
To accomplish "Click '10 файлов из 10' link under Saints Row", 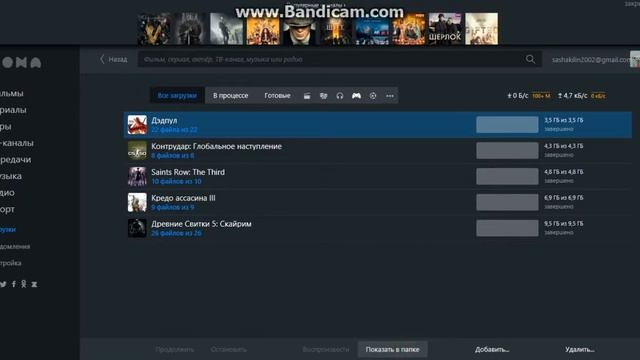I will point(176,181).
